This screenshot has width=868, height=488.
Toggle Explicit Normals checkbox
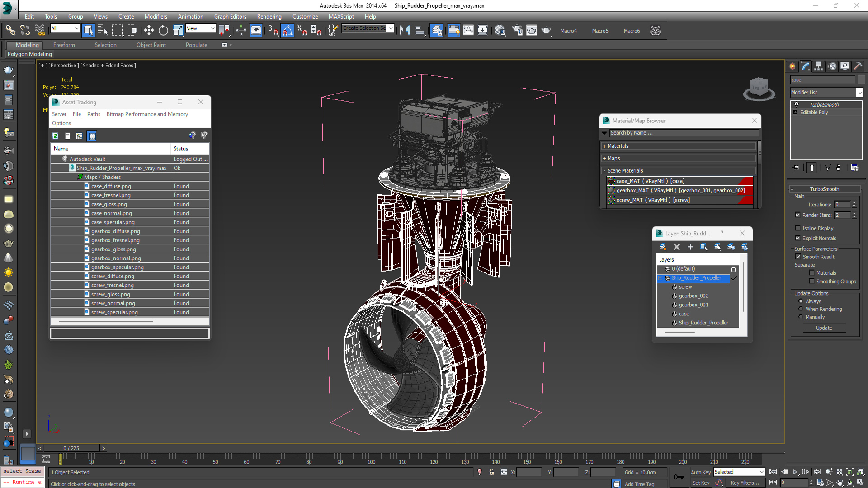point(797,238)
